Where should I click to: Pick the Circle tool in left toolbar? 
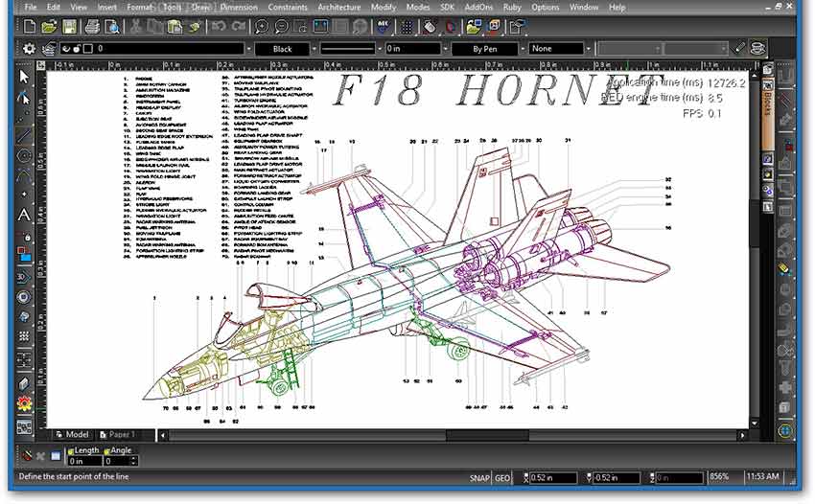click(x=25, y=155)
